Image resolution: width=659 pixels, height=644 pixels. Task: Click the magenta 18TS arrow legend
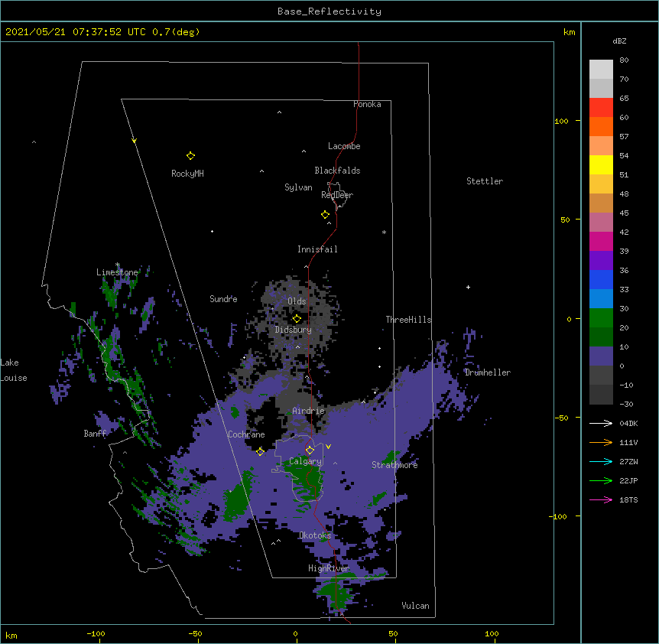[x=601, y=499]
